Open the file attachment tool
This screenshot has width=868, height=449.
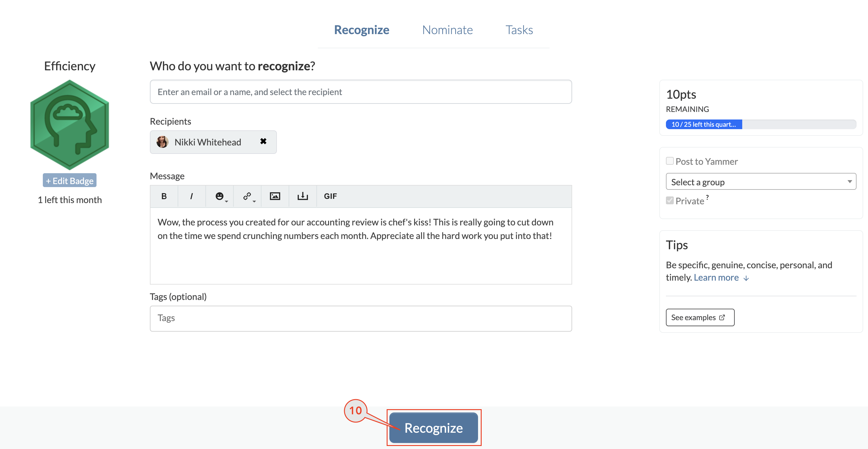coord(302,196)
